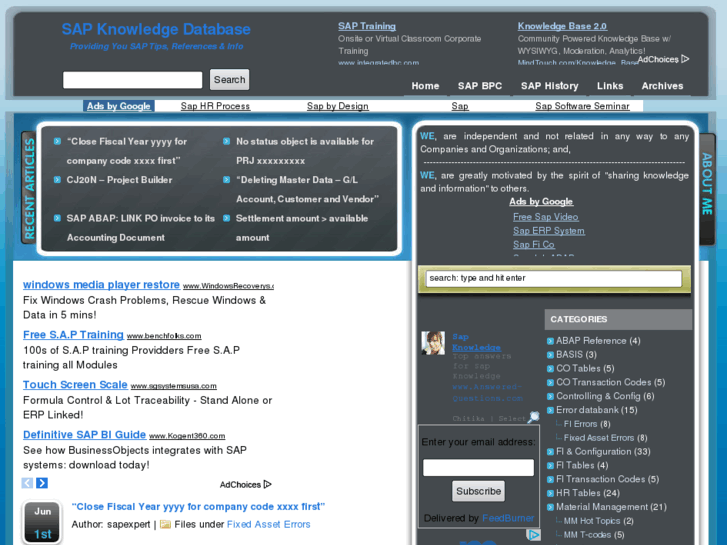Viewport: 727px width, 545px height.
Task: Open the Sap by Design link
Action: point(338,106)
